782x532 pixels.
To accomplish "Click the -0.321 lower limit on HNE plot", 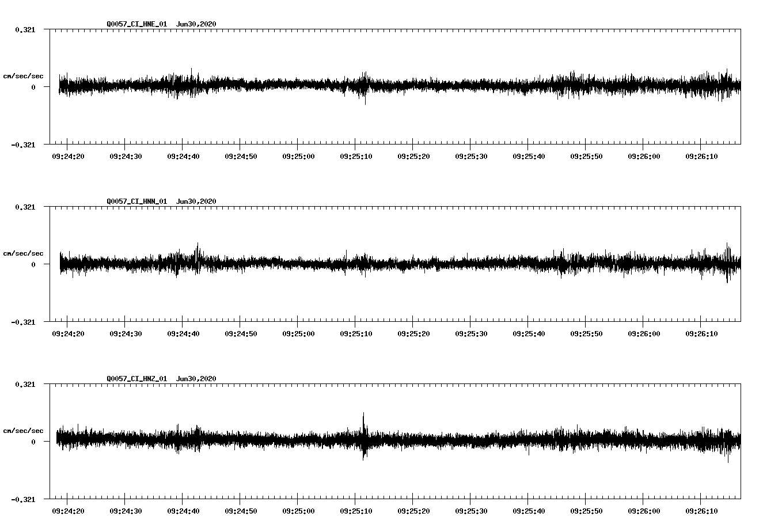I will pyautogui.click(x=23, y=145).
